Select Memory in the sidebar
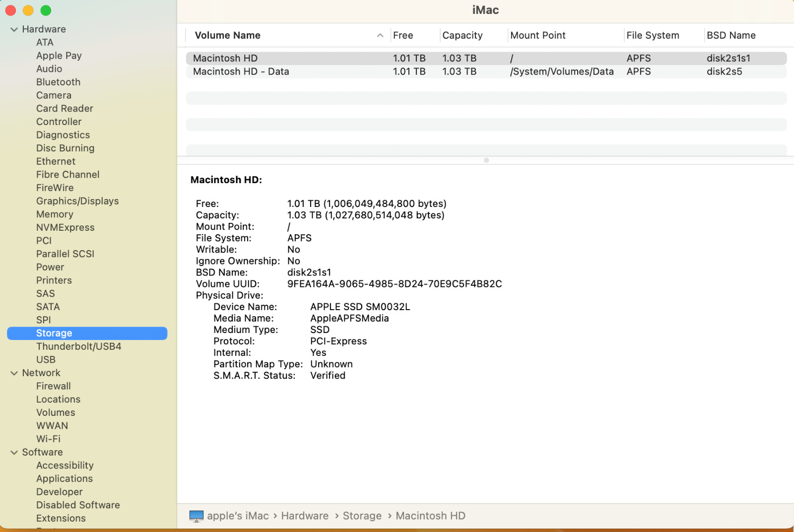794x532 pixels. coord(55,214)
